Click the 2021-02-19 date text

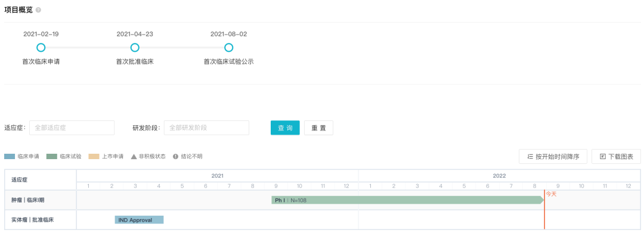point(41,34)
